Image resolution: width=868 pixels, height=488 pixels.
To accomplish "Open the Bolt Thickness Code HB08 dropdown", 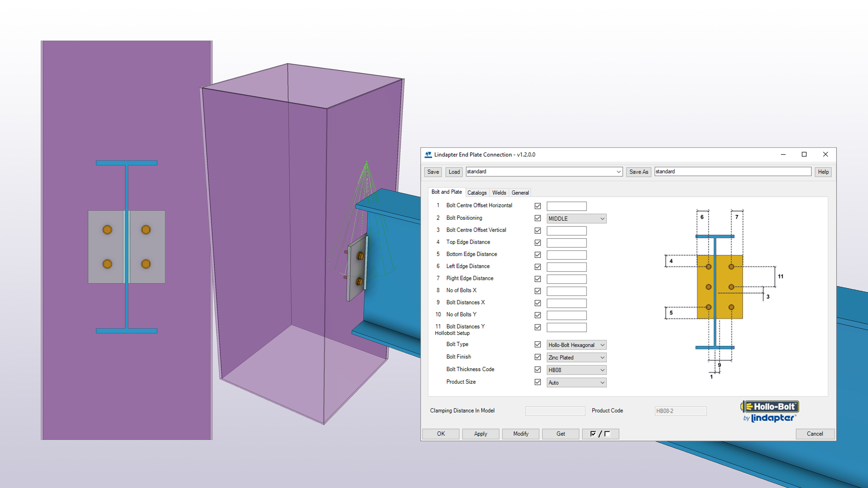I will point(576,370).
